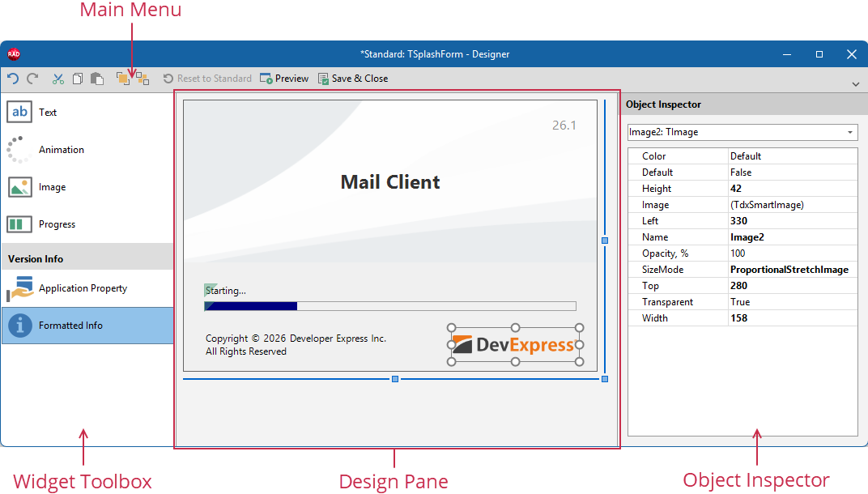Edit the Left value 330

coord(792,221)
